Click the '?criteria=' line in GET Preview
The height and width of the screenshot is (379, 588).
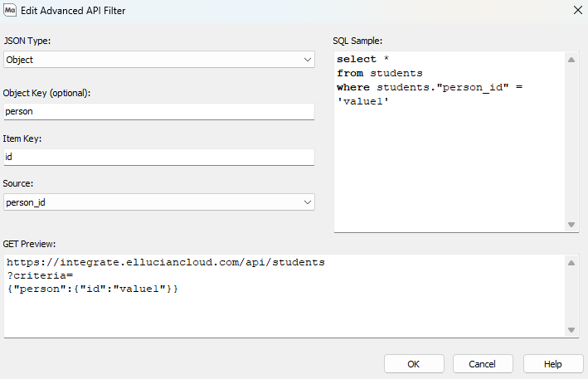tap(40, 275)
